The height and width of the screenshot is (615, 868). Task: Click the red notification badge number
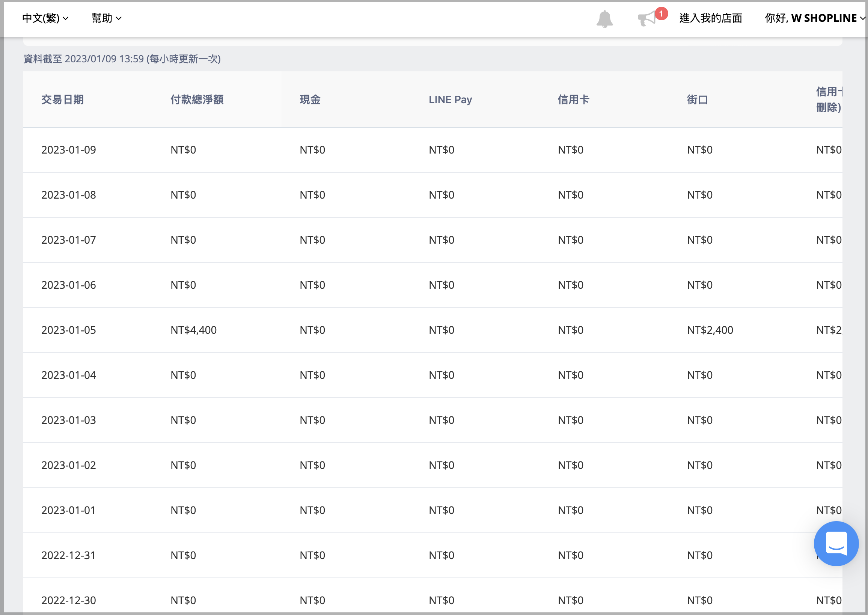coord(661,13)
